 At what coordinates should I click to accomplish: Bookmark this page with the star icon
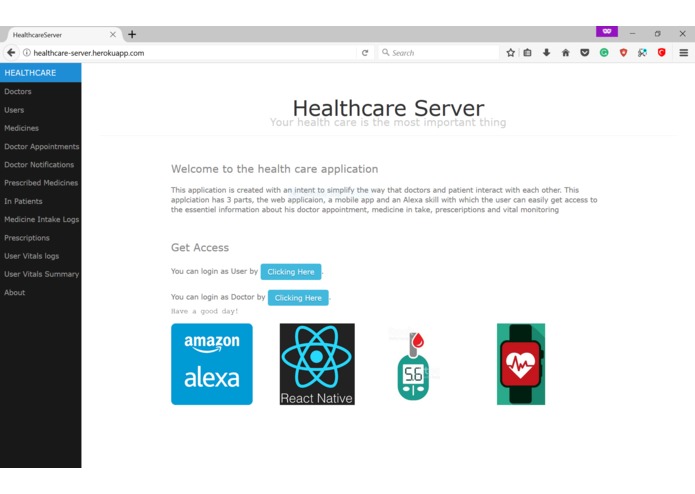click(x=511, y=53)
